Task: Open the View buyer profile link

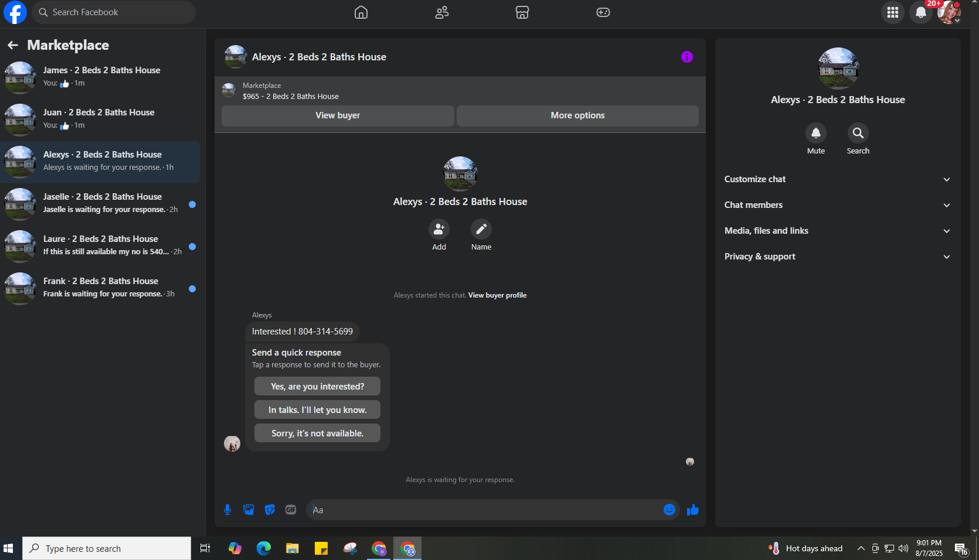Action: coord(497,295)
